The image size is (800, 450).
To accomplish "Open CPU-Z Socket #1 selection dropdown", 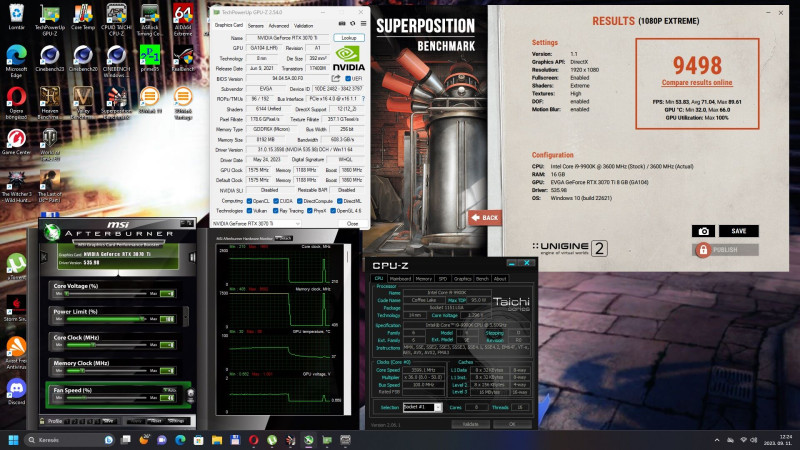I will click(x=422, y=407).
